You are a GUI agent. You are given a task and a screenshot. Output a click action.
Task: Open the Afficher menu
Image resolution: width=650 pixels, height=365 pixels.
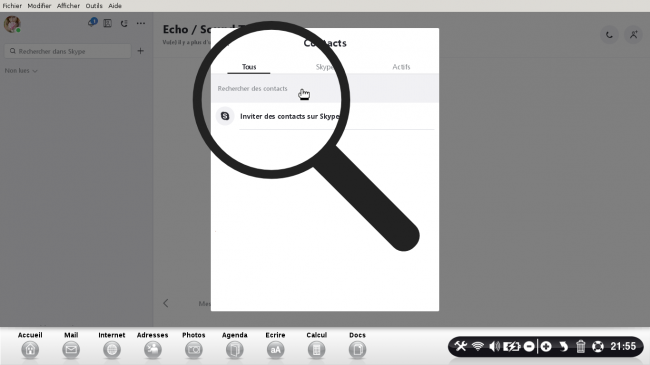click(x=68, y=6)
